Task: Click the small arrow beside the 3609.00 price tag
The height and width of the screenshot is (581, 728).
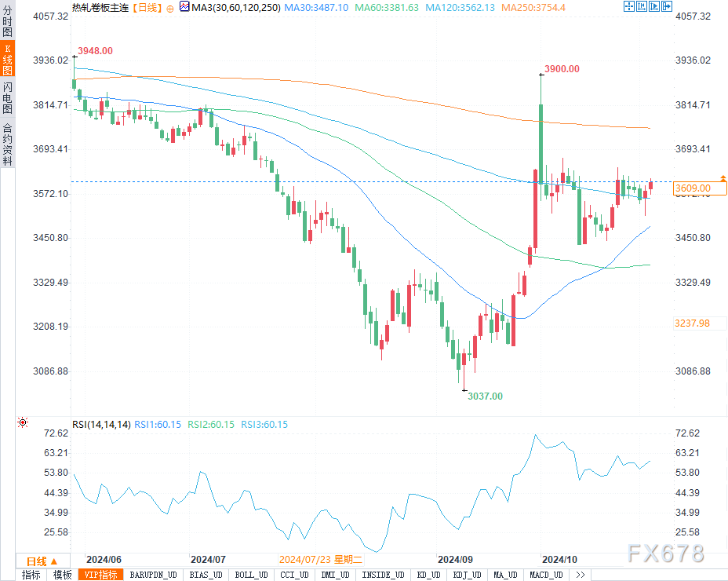Action: (721, 178)
